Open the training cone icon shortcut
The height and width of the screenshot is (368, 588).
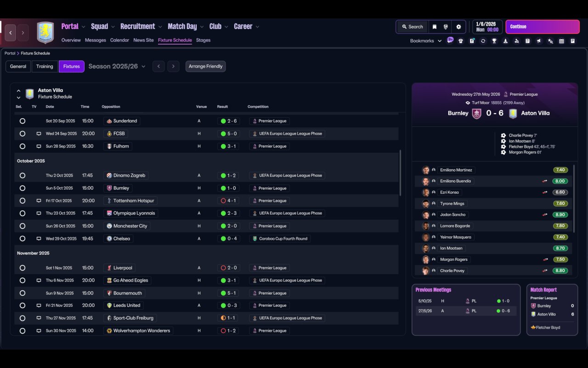505,41
